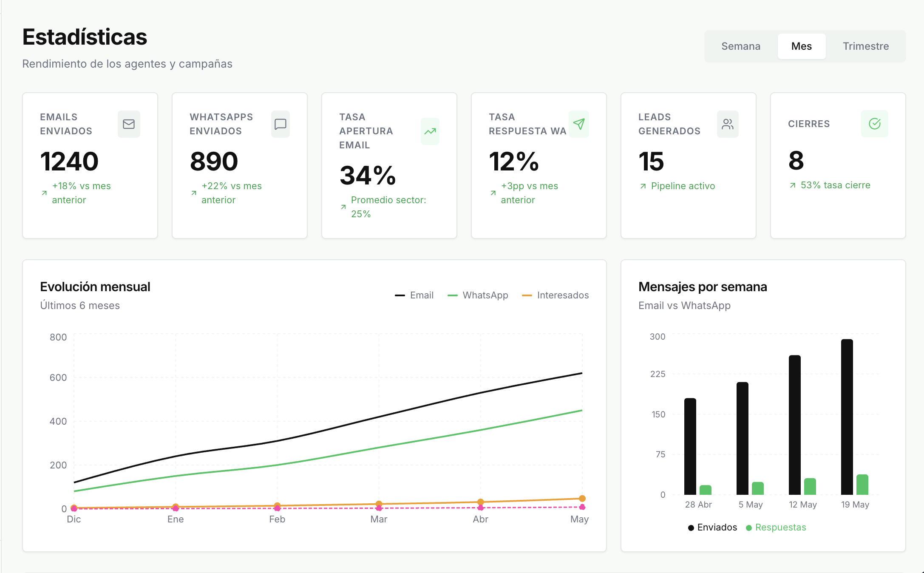The height and width of the screenshot is (573, 924).
Task: Click the 15 leads generated value
Action: [x=651, y=162]
